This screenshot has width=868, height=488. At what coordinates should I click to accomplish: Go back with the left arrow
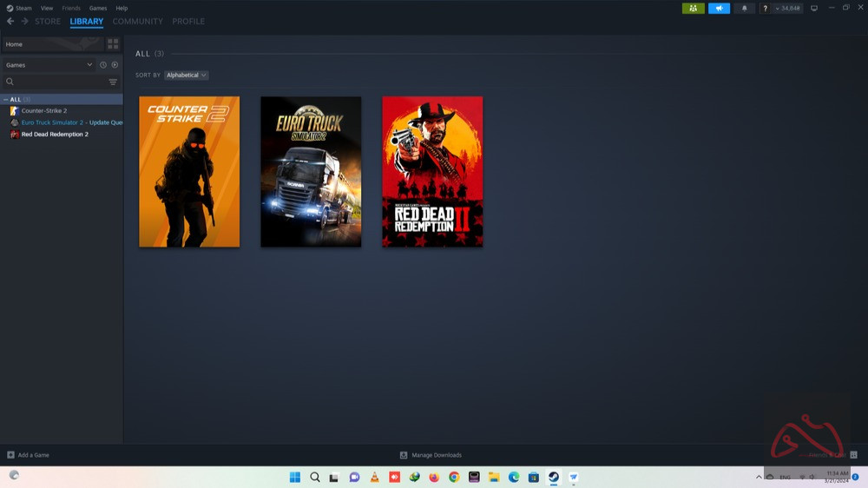tap(10, 22)
